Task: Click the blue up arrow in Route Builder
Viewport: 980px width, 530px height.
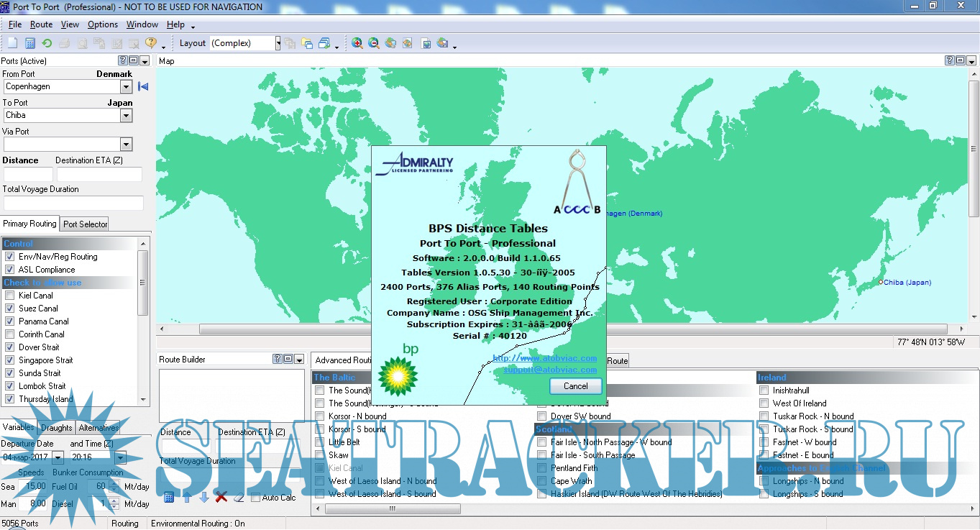Action: click(x=187, y=497)
